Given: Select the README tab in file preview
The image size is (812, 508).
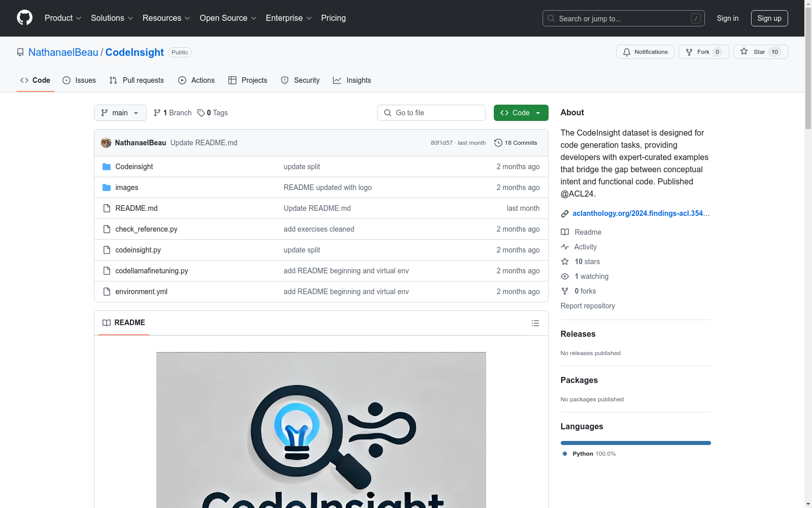Looking at the screenshot, I should pyautogui.click(x=124, y=323).
